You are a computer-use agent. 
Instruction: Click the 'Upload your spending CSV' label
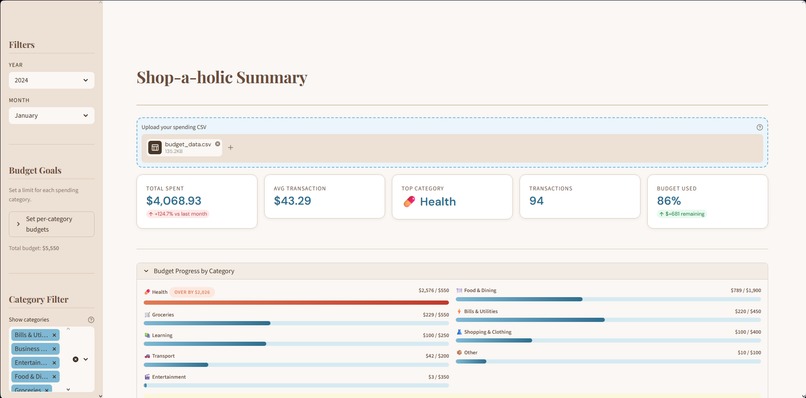[174, 127]
